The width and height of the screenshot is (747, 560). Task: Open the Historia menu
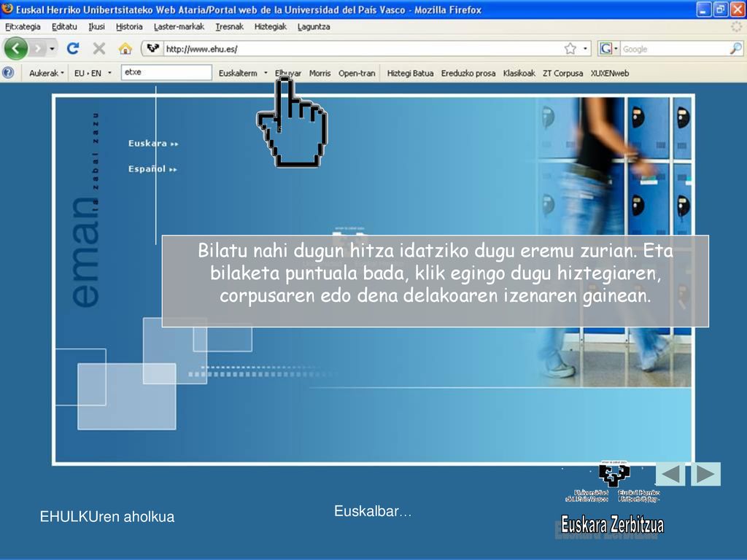[x=129, y=27]
